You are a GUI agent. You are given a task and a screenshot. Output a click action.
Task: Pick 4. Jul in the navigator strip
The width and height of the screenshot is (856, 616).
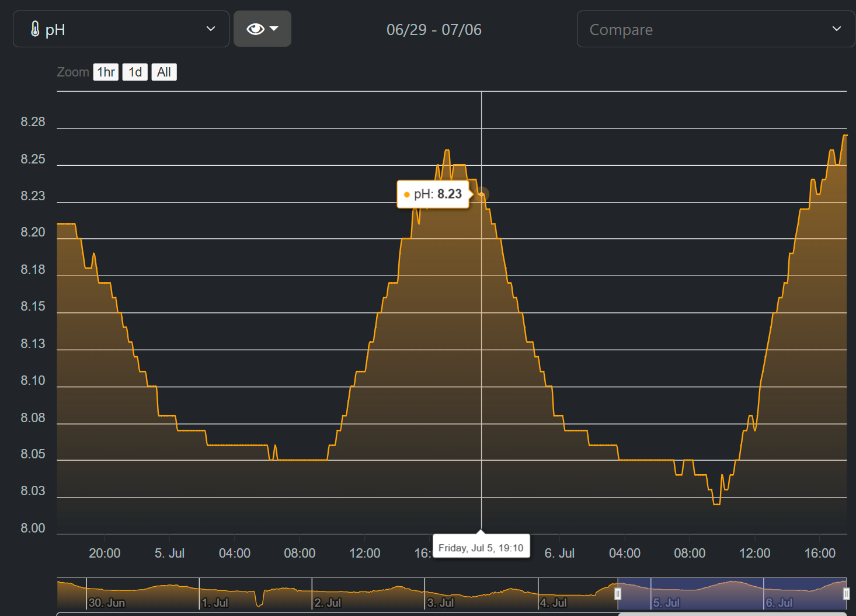pyautogui.click(x=553, y=603)
